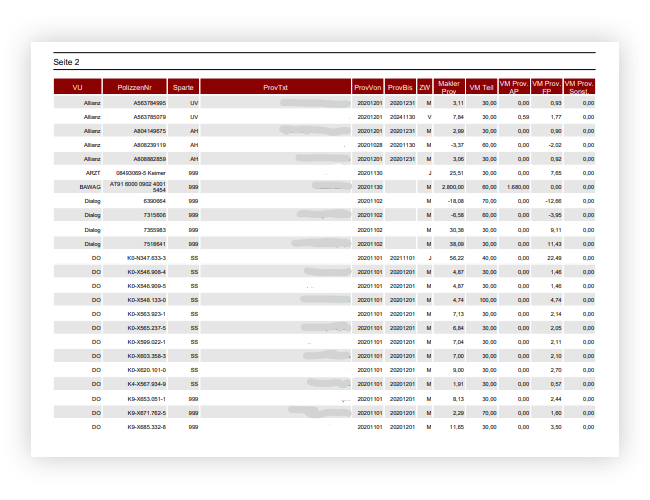Screen dimensions: 650x500
Task: Click the Makler Prov value 11,65
Action: 456,427
